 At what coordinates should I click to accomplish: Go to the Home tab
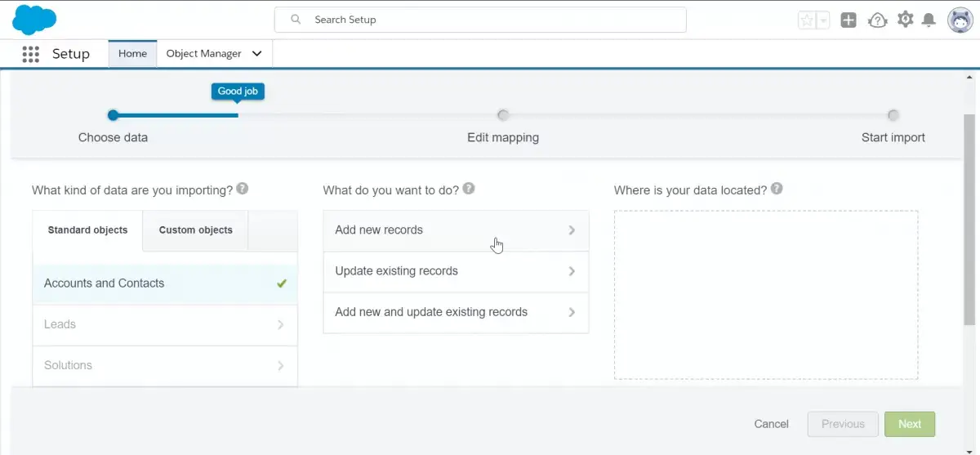point(132,54)
